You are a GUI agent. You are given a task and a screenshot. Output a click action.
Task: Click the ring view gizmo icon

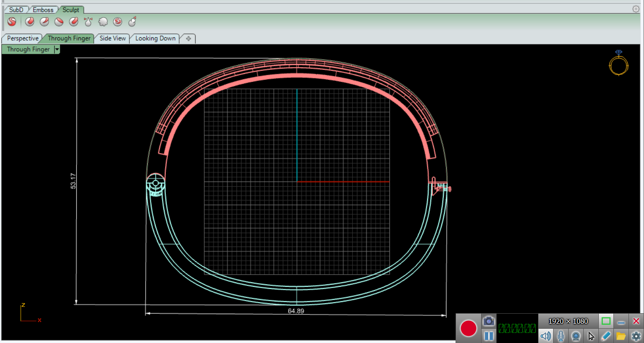tap(618, 63)
